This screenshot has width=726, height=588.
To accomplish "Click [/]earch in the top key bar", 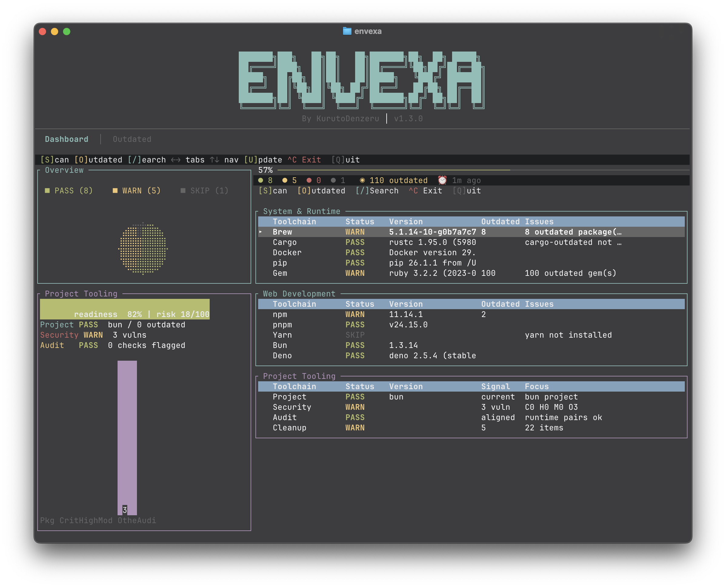I will tap(147, 160).
